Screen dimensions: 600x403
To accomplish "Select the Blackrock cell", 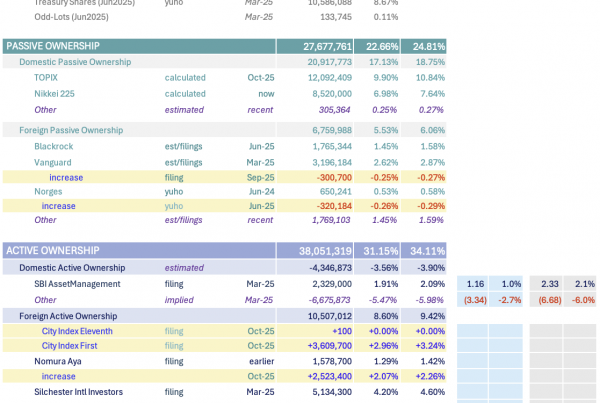I will 55,146.
